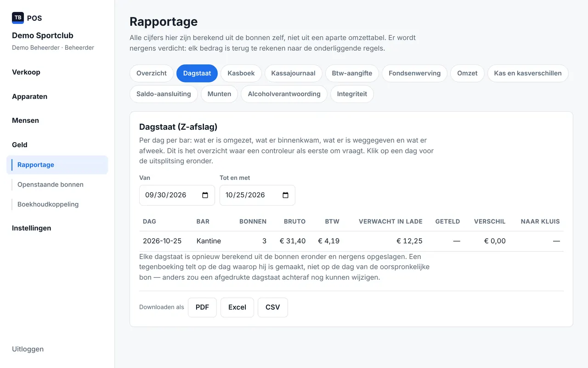Click the expected drawer amount € 12,25

[x=410, y=241]
